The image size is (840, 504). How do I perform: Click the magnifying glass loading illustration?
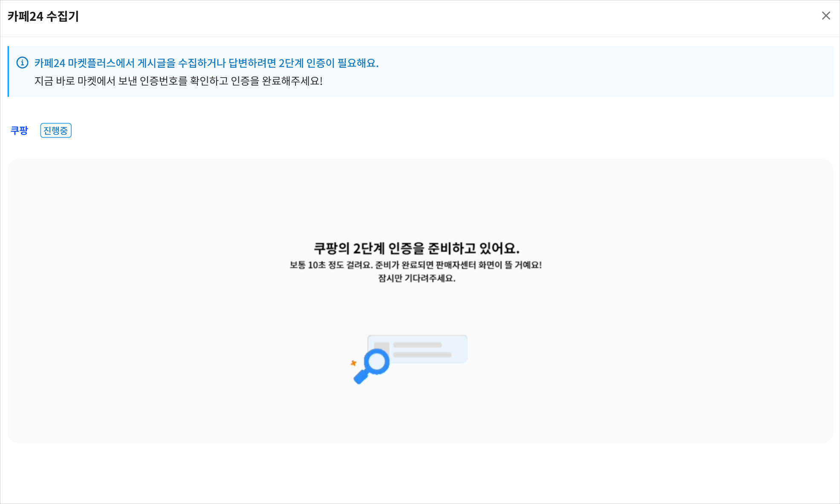coord(409,359)
